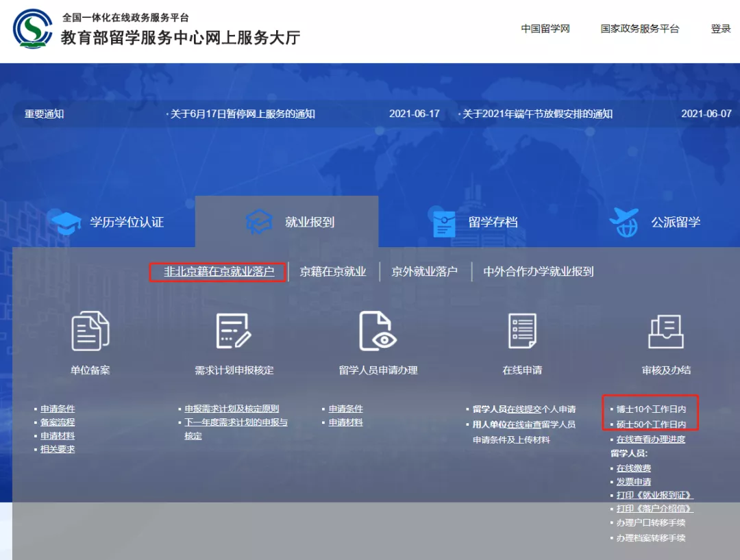
Task: Open 国家政务服务平台 from the header
Action: coord(639,29)
